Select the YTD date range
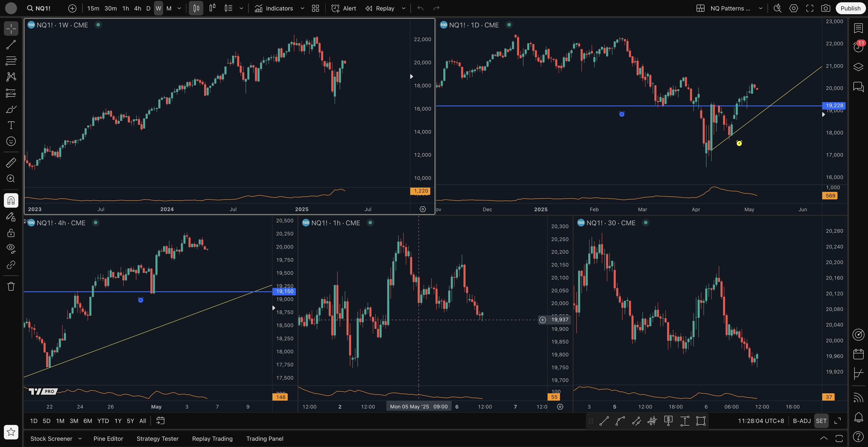 click(x=103, y=421)
